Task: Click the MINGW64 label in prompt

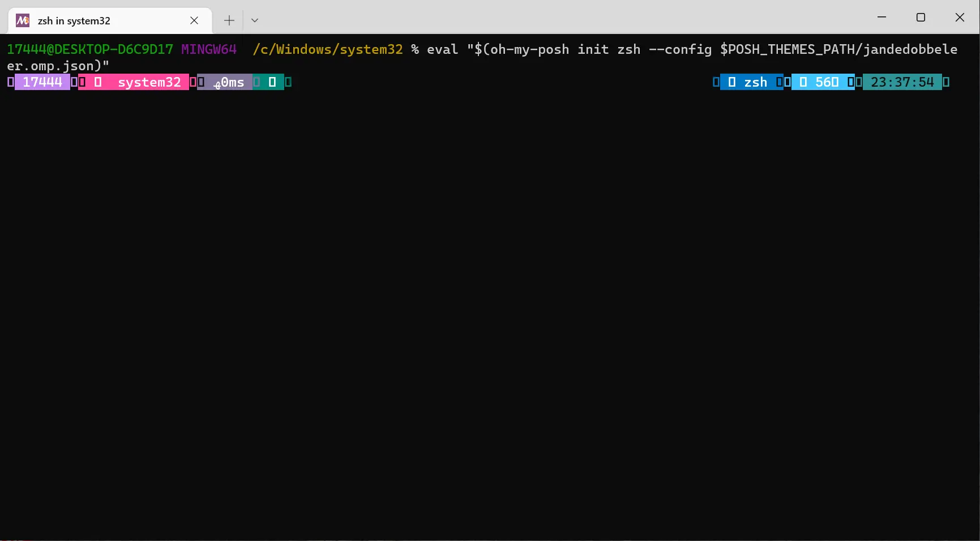Action: [x=209, y=49]
